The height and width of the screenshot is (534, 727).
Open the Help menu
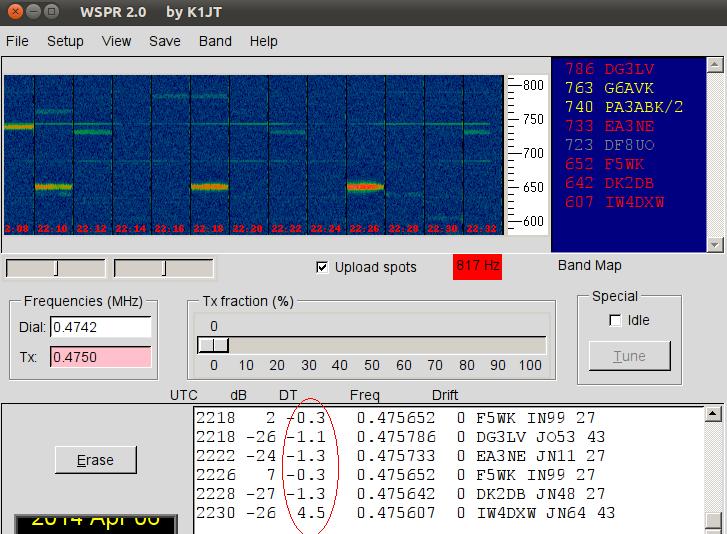(x=263, y=41)
